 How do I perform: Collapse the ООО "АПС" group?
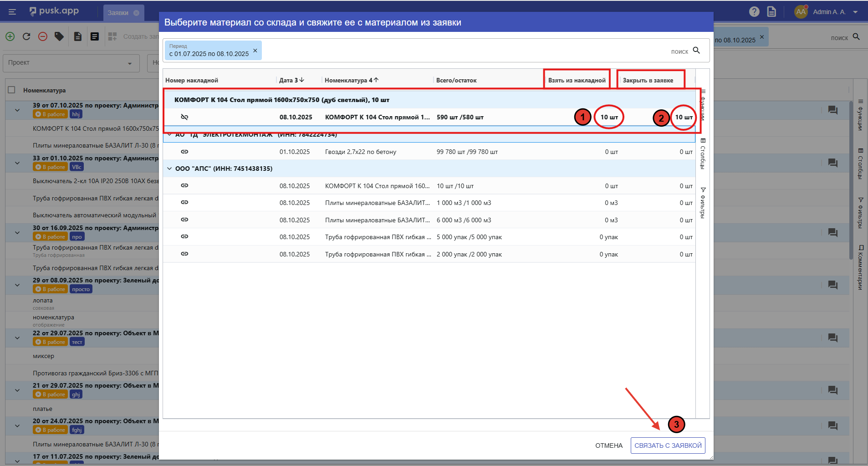point(169,169)
